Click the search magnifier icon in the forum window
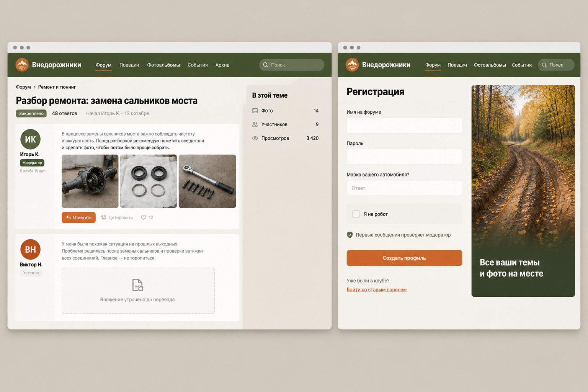The image size is (588, 392). [266, 65]
